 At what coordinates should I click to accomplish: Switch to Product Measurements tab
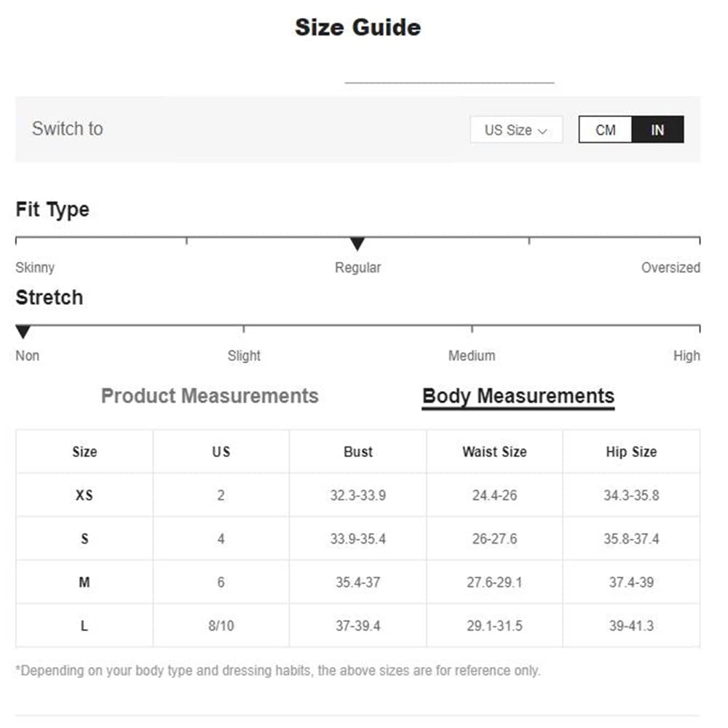point(210,396)
